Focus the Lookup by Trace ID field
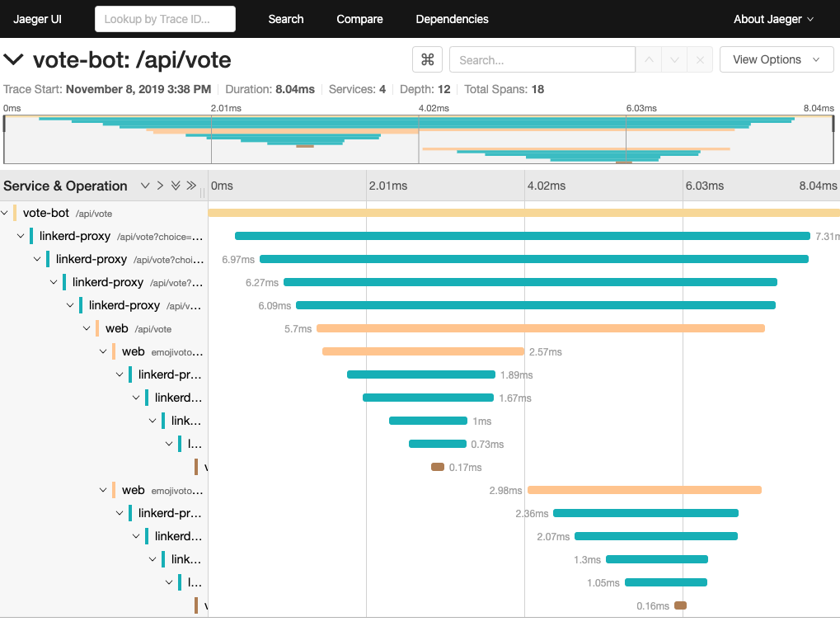This screenshot has height=631, width=840. tap(165, 19)
